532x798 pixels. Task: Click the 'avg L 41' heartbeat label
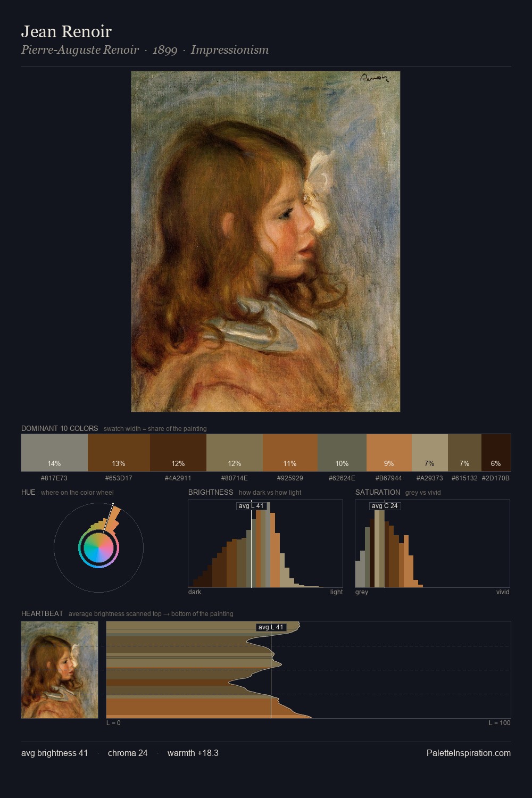[x=271, y=627]
